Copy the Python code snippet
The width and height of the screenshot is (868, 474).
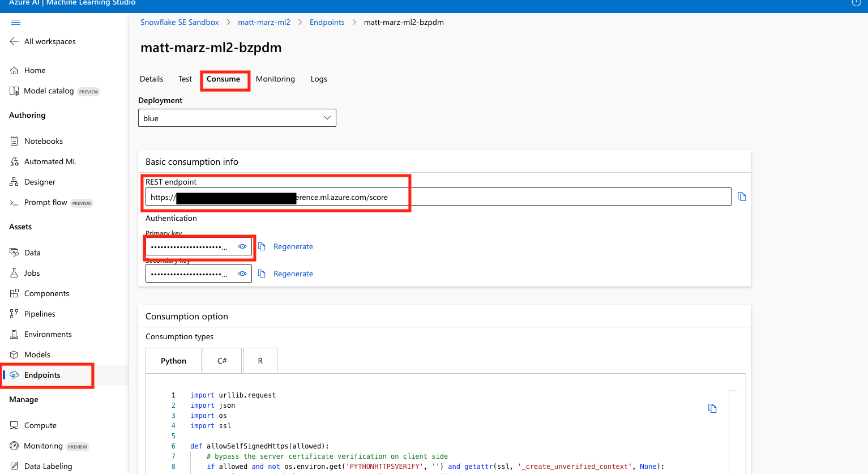coord(712,408)
